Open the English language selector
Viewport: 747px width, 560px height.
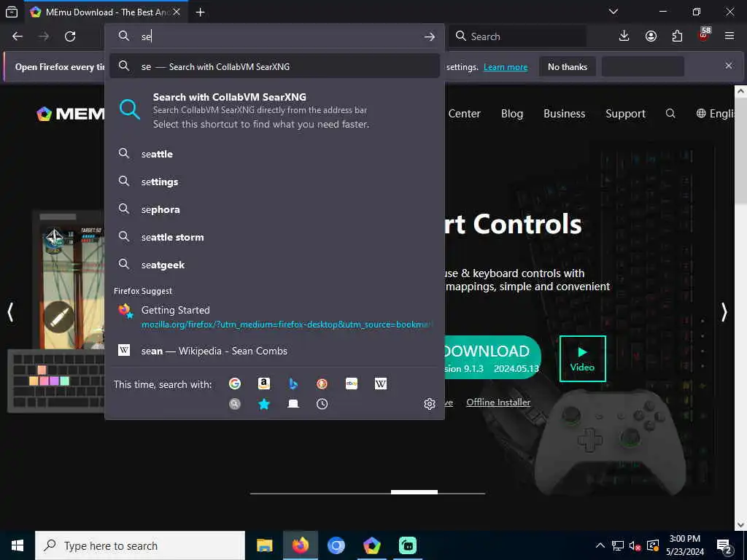[715, 113]
